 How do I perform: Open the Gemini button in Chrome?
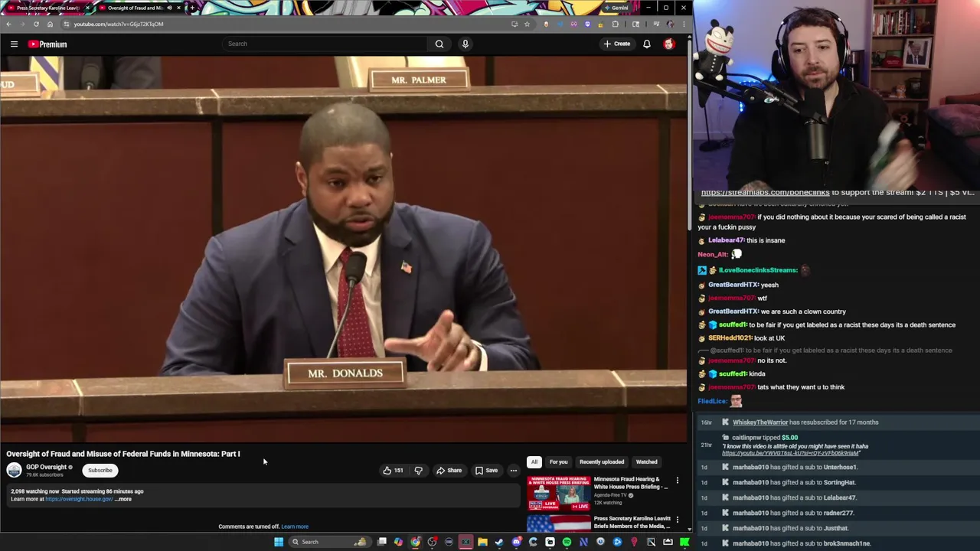616,8
